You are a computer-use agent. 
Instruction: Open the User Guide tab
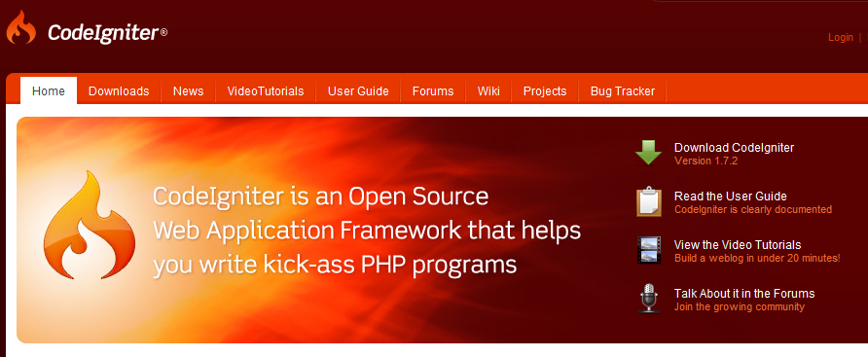pyautogui.click(x=358, y=91)
